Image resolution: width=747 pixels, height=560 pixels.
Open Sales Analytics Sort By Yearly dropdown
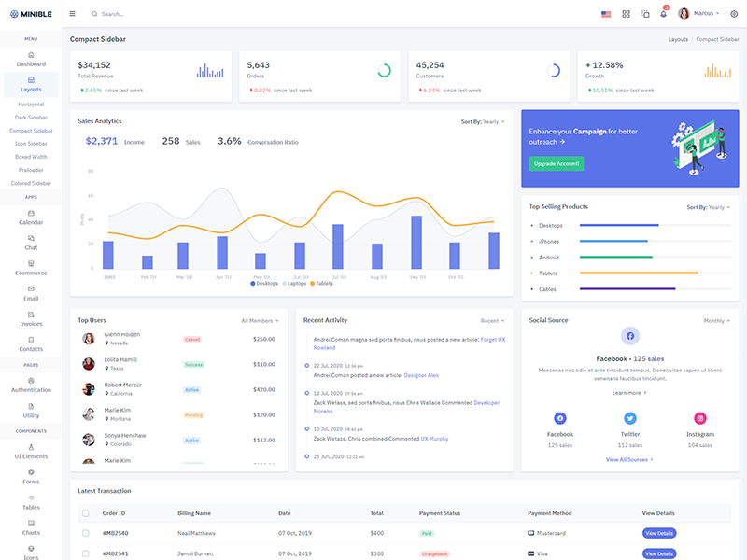point(483,121)
